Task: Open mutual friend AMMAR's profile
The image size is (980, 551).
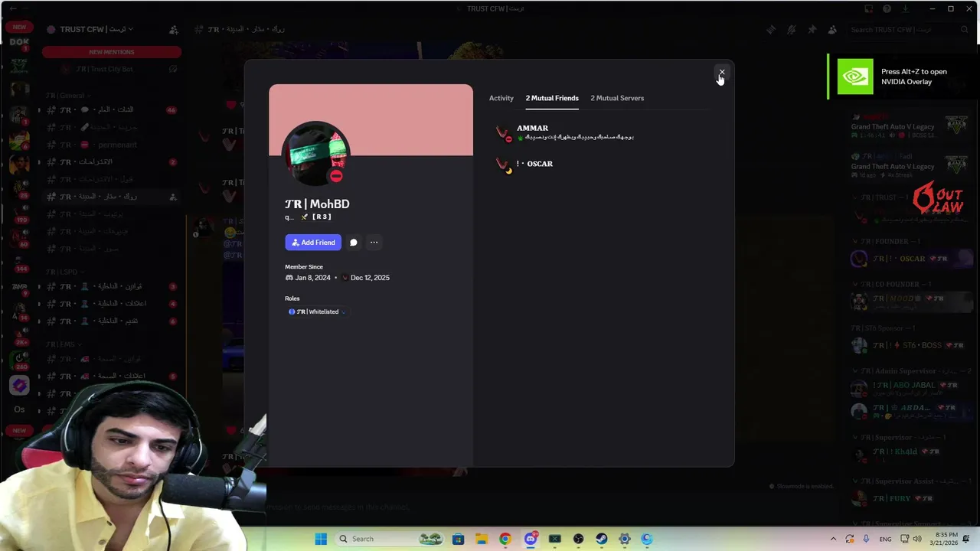Action: tap(600, 132)
